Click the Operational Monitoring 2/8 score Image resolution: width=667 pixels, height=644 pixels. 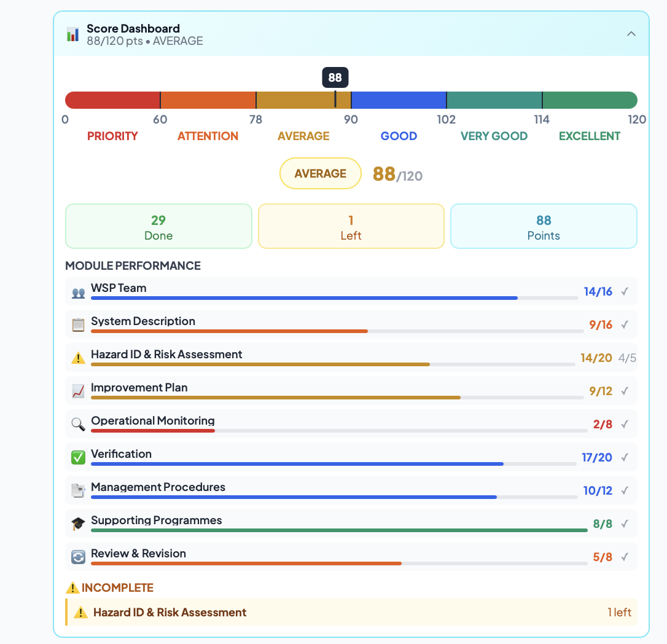pyautogui.click(x=603, y=425)
